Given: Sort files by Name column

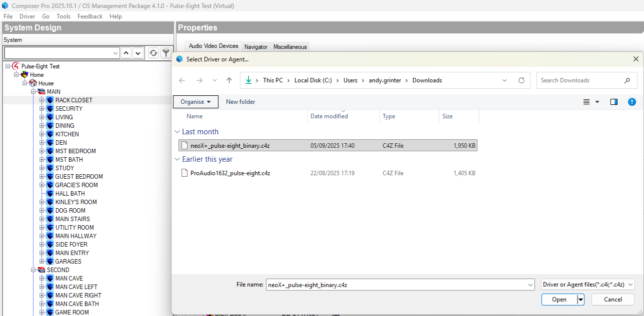Looking at the screenshot, I should click(x=194, y=116).
